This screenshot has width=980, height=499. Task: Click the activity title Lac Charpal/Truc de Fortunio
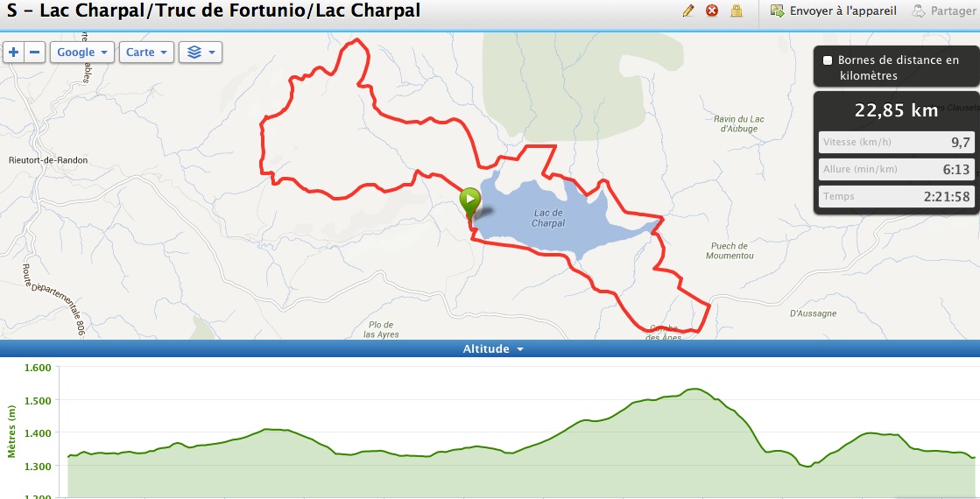click(x=213, y=11)
